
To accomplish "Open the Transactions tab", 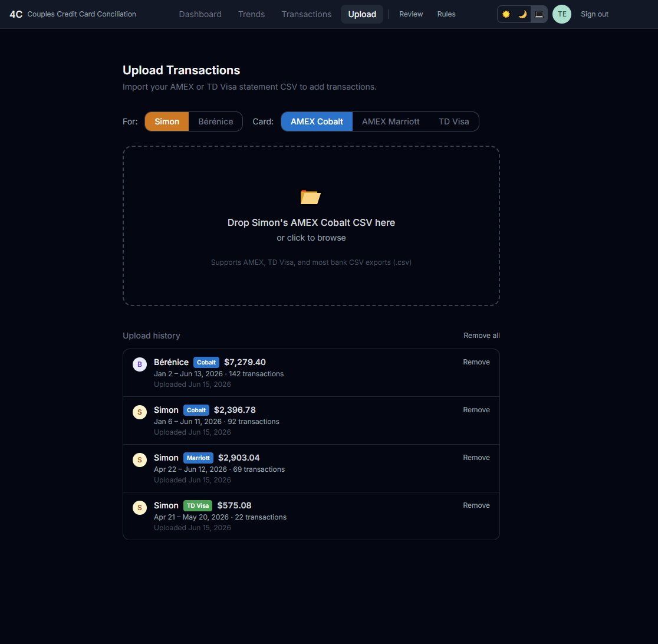I will [307, 14].
